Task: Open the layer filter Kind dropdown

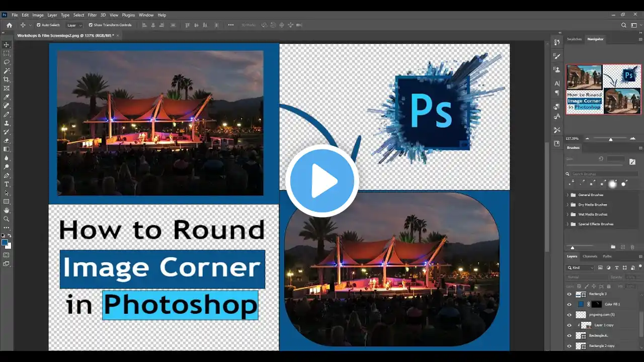Action: pos(581,267)
